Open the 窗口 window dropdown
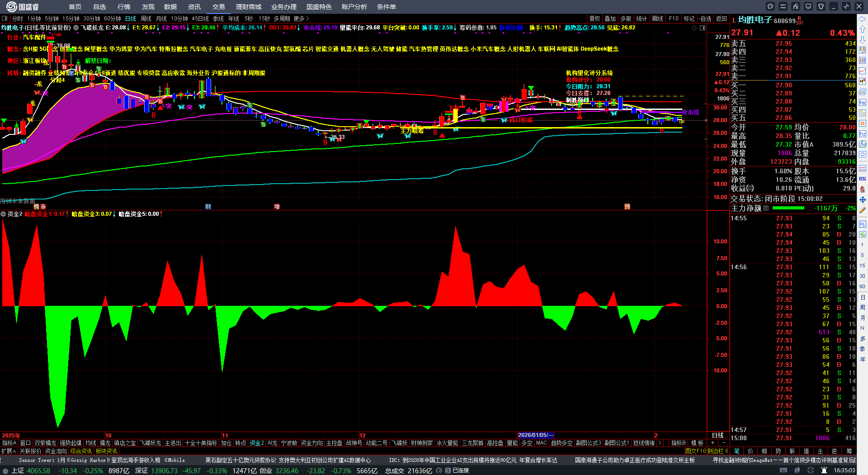This screenshot has height=475, width=868. point(25,443)
